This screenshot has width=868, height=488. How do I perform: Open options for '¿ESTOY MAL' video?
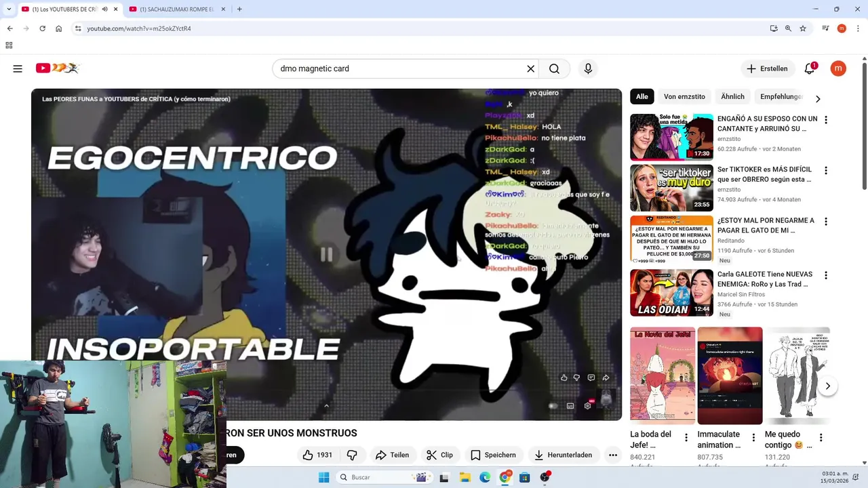[826, 222]
